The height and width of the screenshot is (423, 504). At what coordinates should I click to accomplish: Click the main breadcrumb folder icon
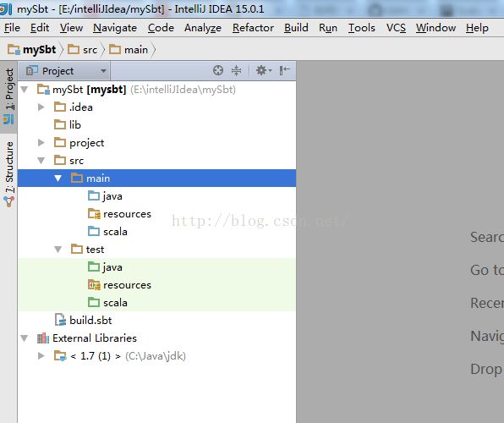[115, 49]
